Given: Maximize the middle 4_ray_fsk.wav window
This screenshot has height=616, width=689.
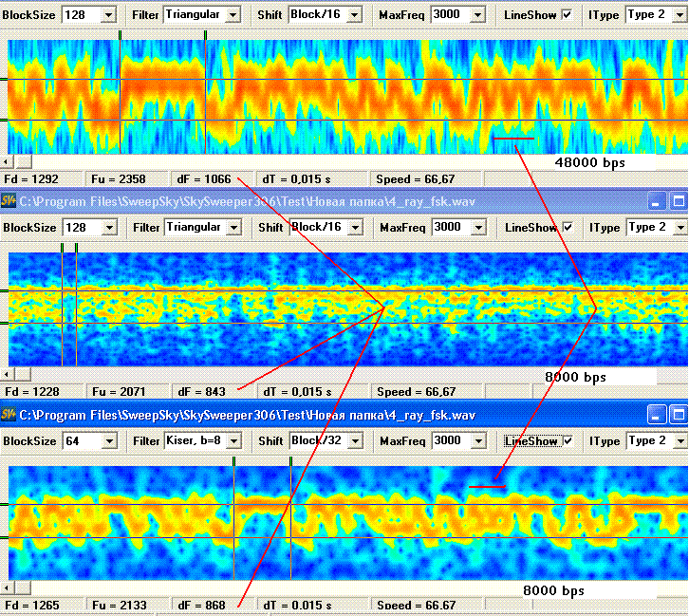Looking at the screenshot, I should tap(678, 201).
